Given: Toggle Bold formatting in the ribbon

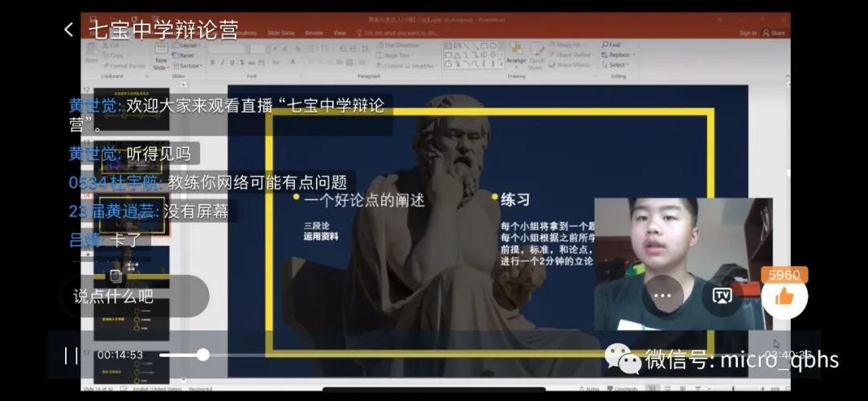Looking at the screenshot, I should pyautogui.click(x=212, y=62).
